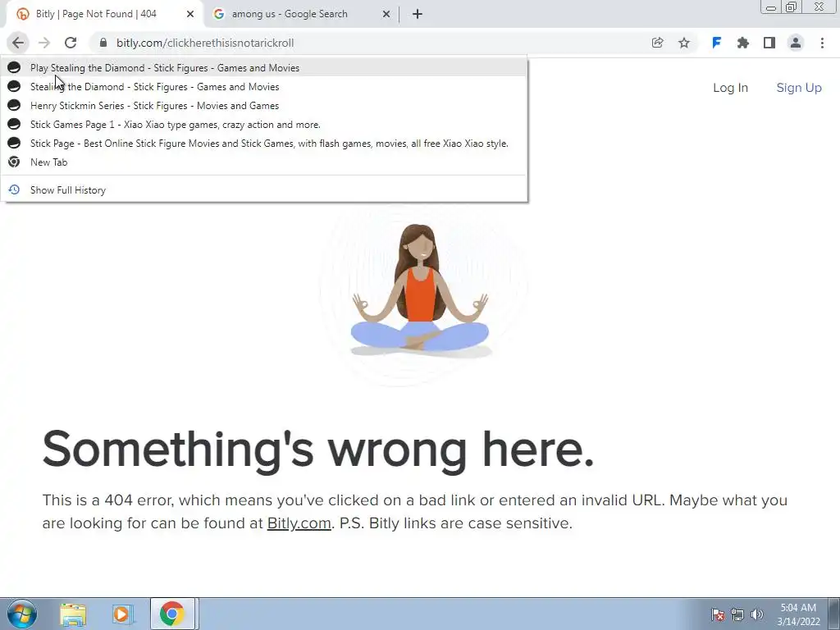840x630 pixels.
Task: Click the Bitly favicon on first tab
Action: pos(22,14)
